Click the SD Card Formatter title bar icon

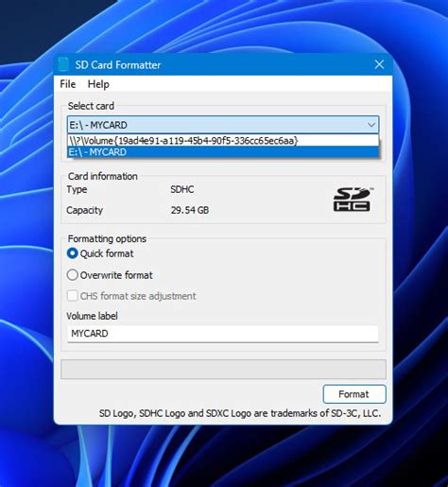tap(63, 64)
